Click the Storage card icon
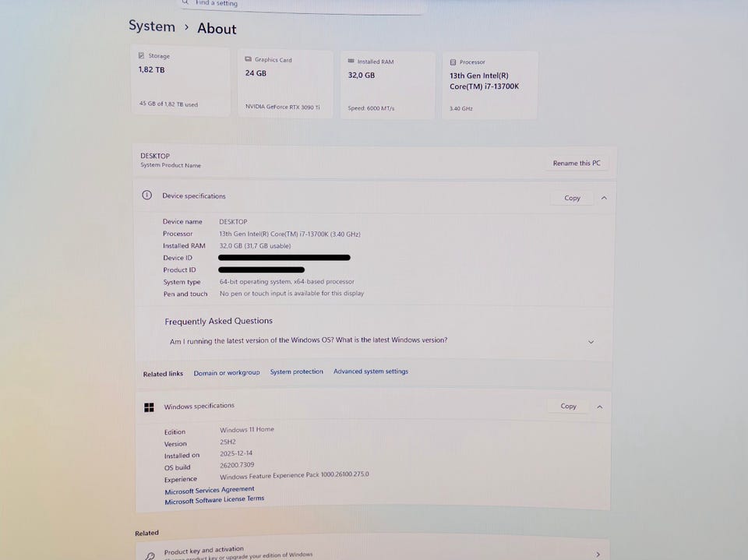Screen dimensions: 748x560 point(141,55)
